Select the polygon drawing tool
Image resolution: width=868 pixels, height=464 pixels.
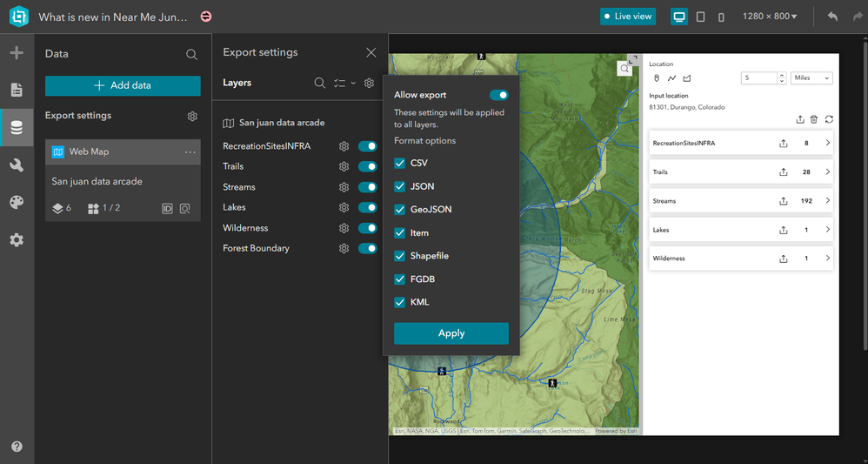coord(687,78)
